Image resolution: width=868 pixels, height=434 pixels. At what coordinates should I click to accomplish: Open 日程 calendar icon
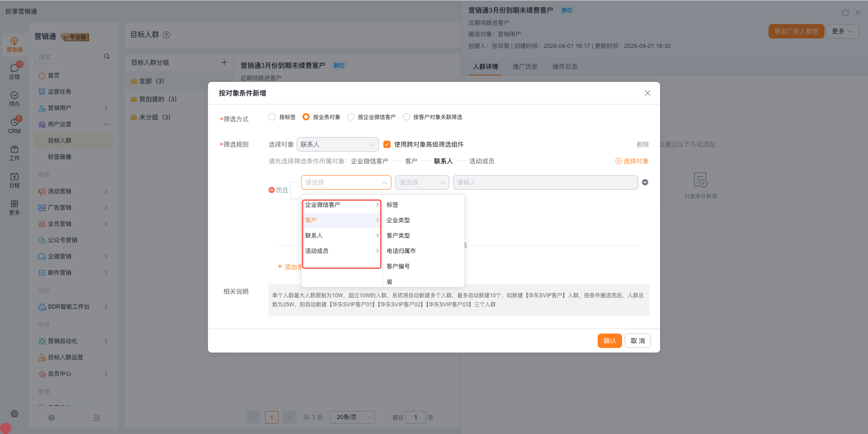click(x=14, y=180)
